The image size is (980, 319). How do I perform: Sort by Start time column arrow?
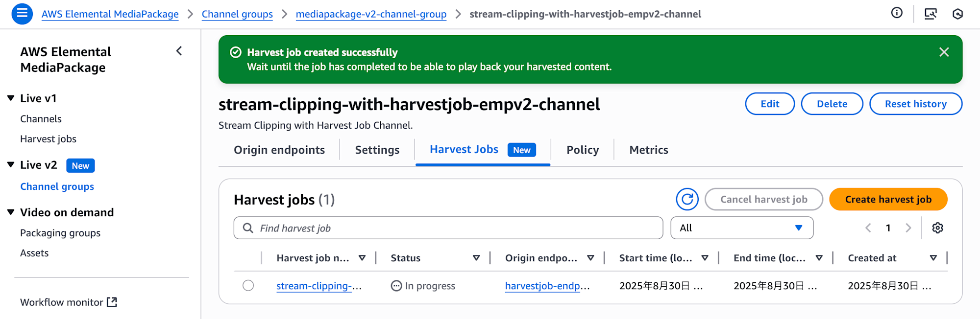[705, 258]
